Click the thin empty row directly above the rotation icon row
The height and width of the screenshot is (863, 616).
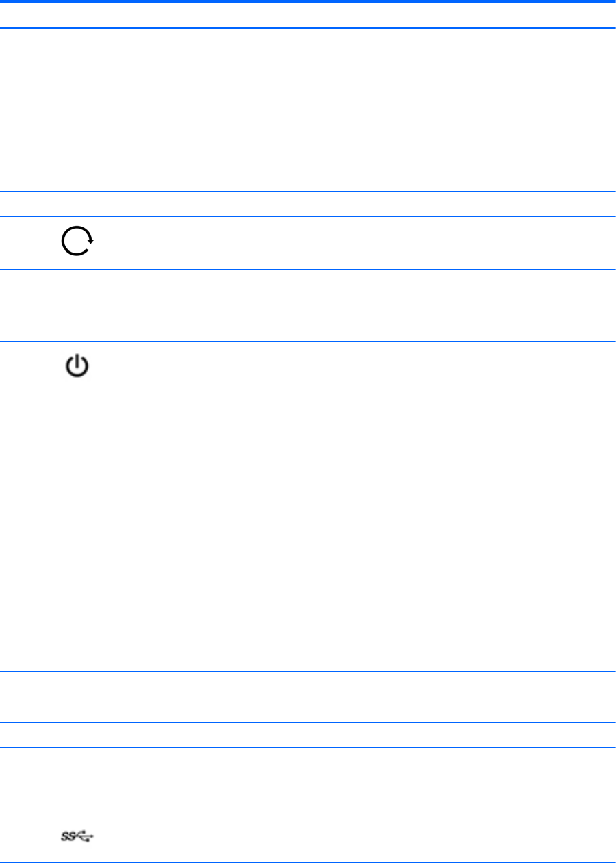(308, 204)
